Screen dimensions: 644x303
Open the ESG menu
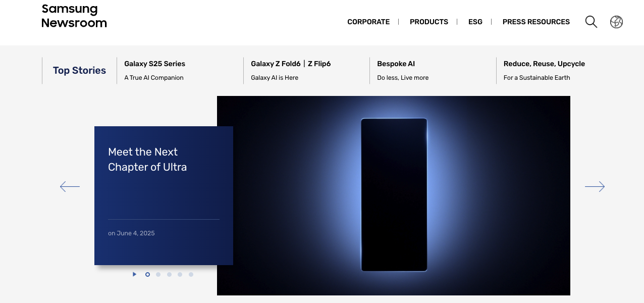tap(475, 22)
